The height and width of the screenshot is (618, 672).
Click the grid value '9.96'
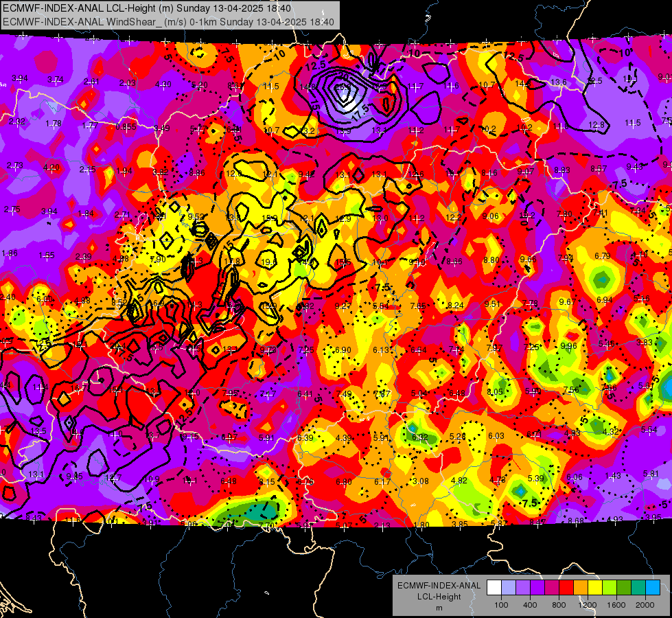pos(569,345)
